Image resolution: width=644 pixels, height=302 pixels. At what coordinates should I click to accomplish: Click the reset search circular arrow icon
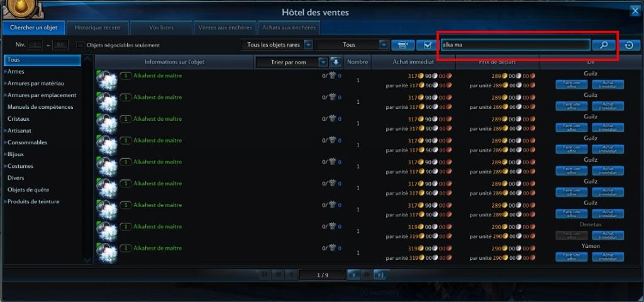point(628,45)
